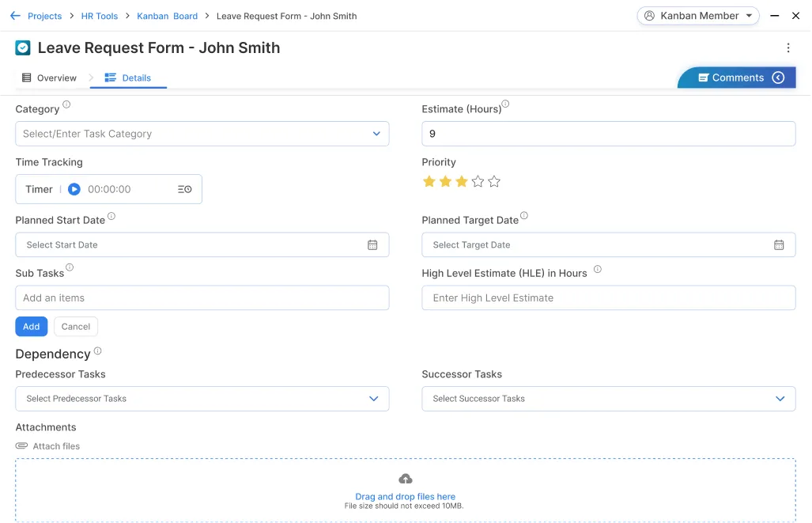Click the info icon next to Category
Viewport: 812px width, 523px height.
(66, 104)
